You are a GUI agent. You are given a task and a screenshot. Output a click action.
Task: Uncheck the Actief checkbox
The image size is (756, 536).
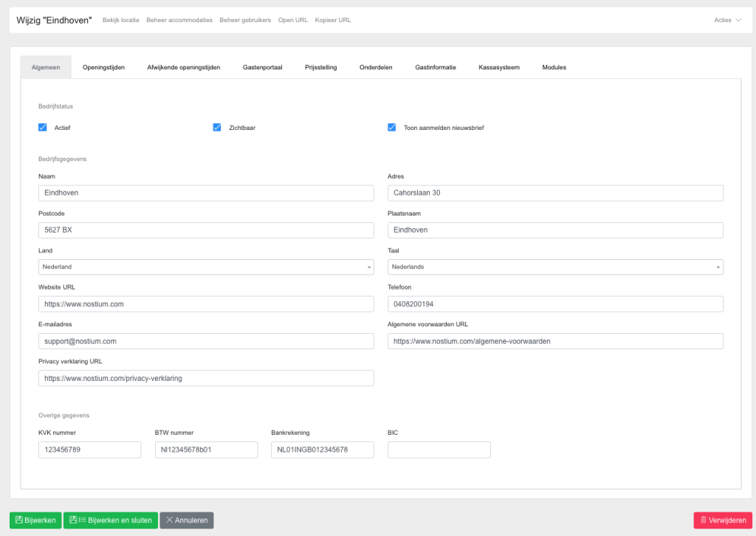[x=43, y=127]
